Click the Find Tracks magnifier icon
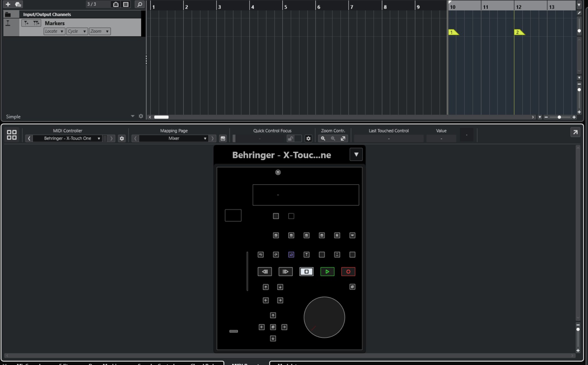This screenshot has height=365, width=588. [139, 4]
